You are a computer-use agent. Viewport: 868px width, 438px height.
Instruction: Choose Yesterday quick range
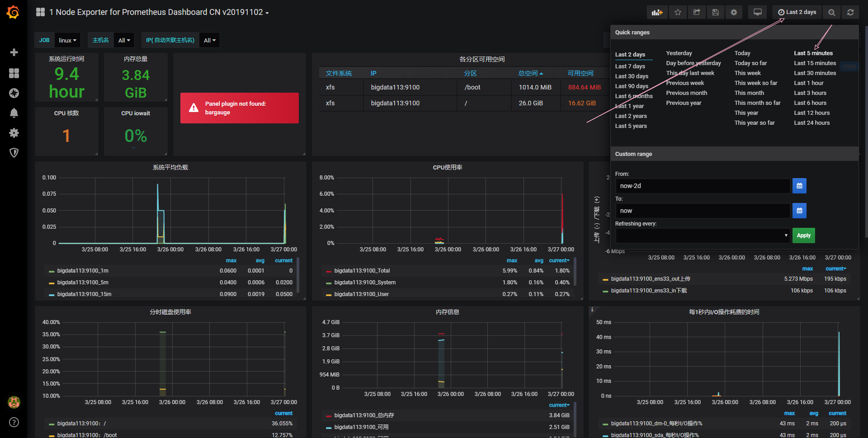679,53
